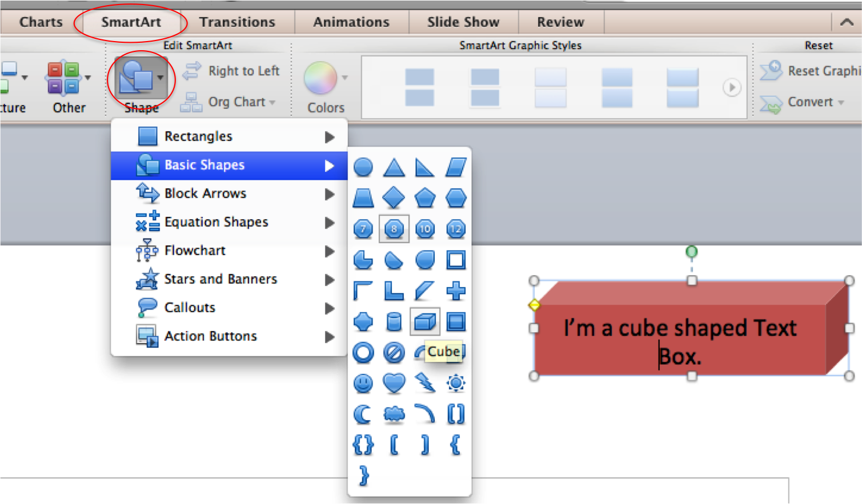Select the Moon crescent shape
The image size is (862, 504).
(x=363, y=414)
